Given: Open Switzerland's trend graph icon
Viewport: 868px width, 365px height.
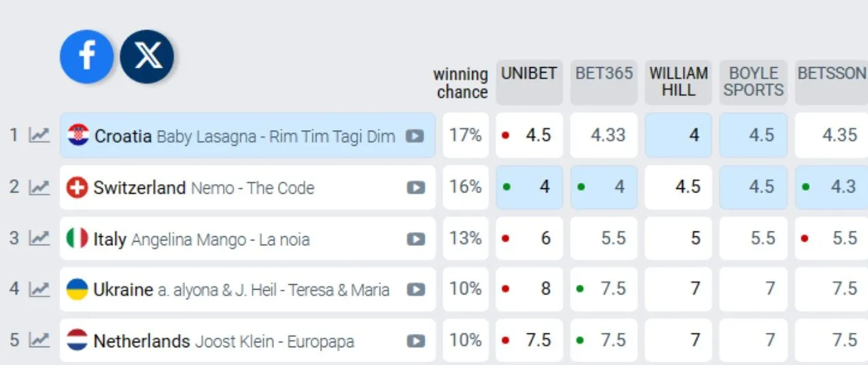Looking at the screenshot, I should point(40,187).
